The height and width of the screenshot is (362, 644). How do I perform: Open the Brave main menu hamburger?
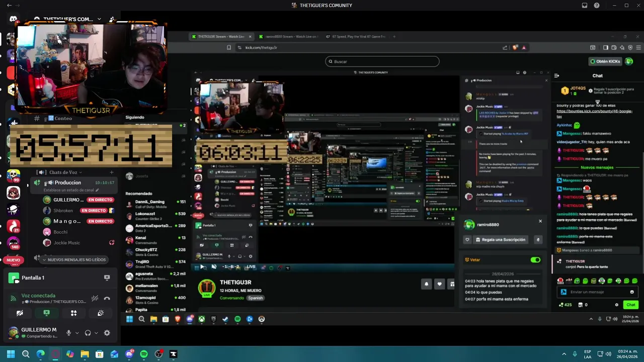(x=639, y=47)
